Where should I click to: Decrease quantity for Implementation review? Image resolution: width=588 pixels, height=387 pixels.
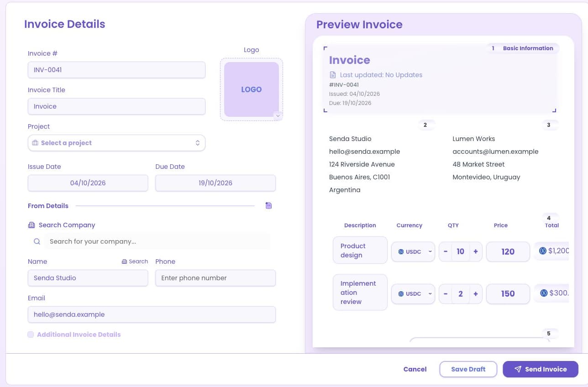coord(446,294)
